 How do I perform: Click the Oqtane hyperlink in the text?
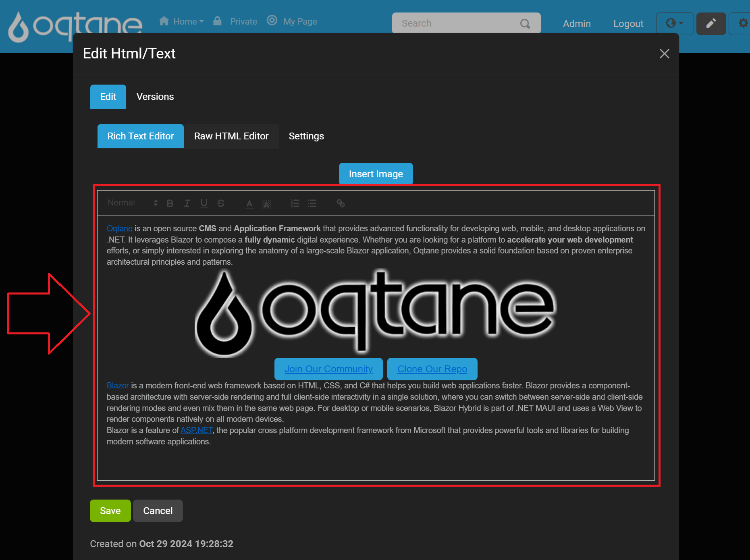click(x=119, y=228)
